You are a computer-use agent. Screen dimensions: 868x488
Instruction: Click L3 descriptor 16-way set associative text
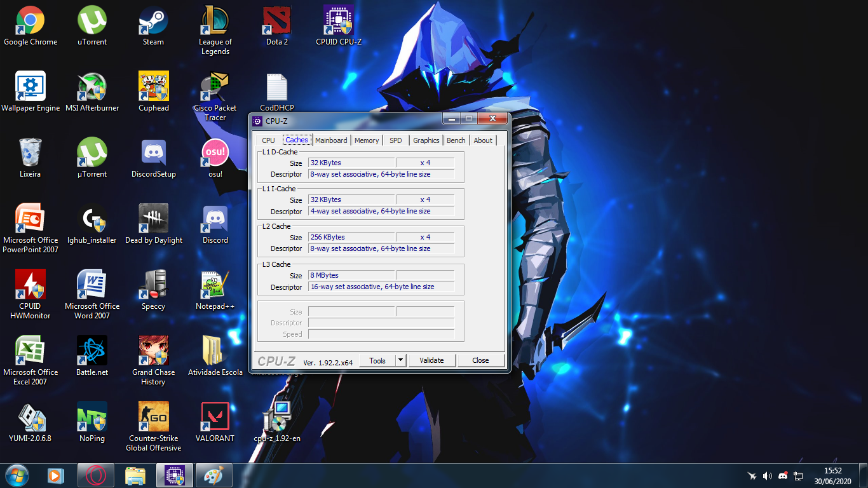coord(372,287)
